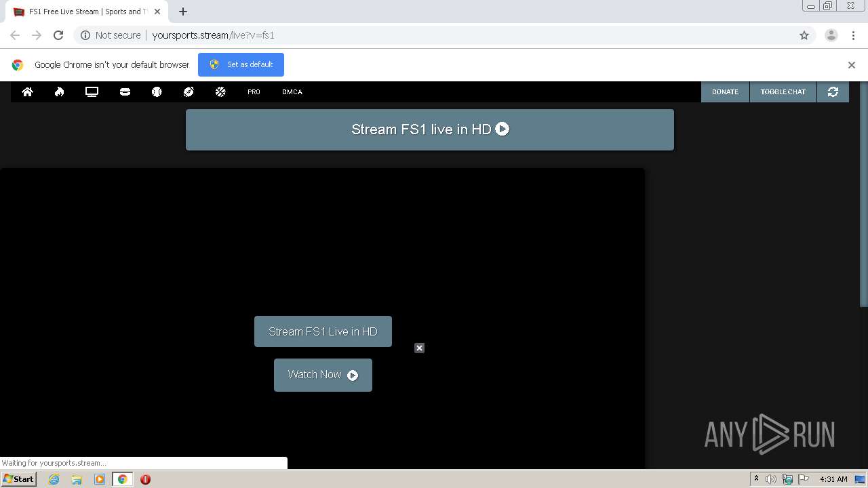Click the DONATE button
The image size is (868, 488).
(725, 91)
